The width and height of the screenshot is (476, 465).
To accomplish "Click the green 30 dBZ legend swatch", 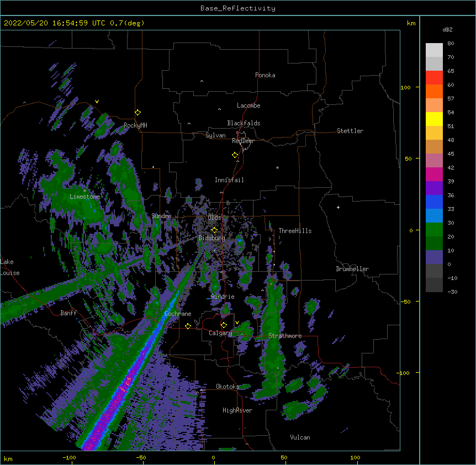I will tap(434, 230).
